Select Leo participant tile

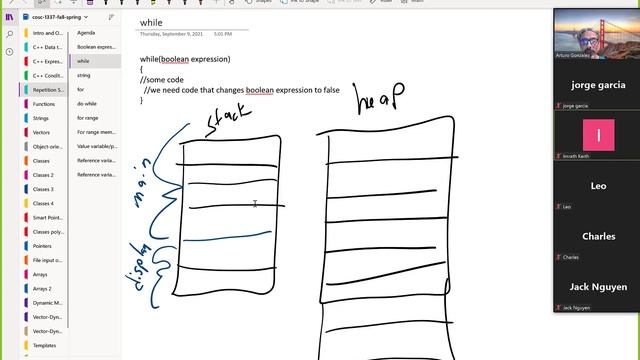coord(597,186)
